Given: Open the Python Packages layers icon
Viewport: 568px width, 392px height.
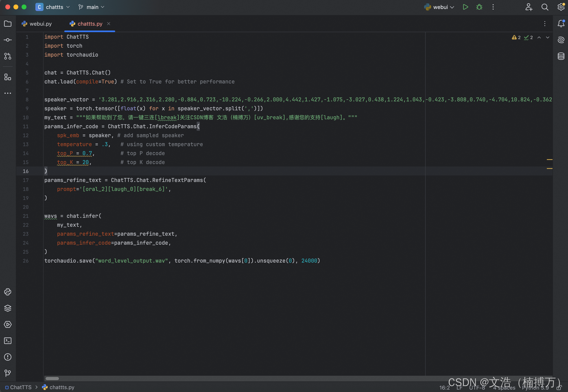Looking at the screenshot, I should tap(8, 308).
